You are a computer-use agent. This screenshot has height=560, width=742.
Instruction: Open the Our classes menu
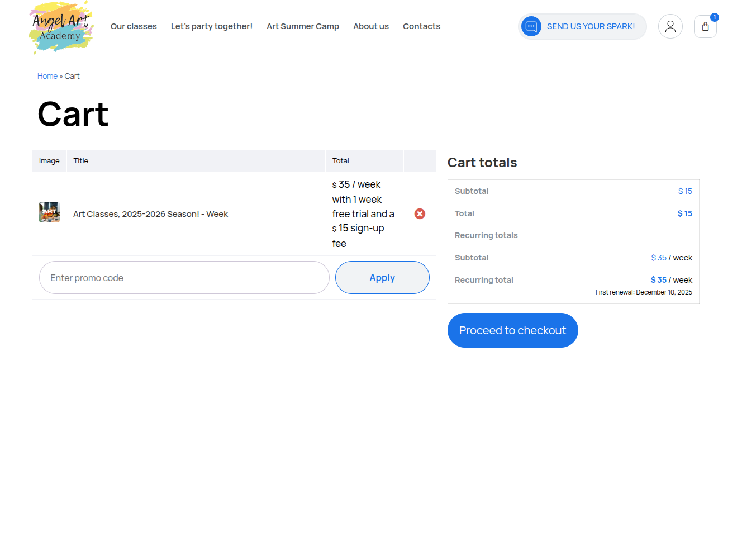coord(134,26)
